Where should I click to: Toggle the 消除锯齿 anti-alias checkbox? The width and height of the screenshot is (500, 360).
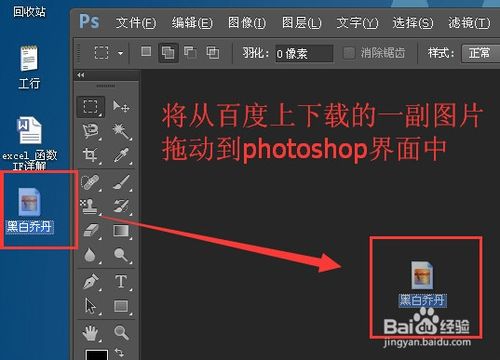pos(349,53)
